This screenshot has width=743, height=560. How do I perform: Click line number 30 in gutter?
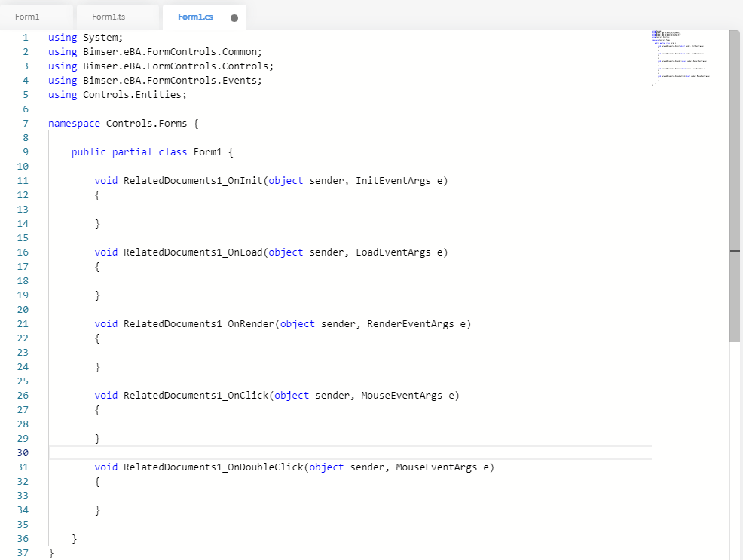pos(22,452)
